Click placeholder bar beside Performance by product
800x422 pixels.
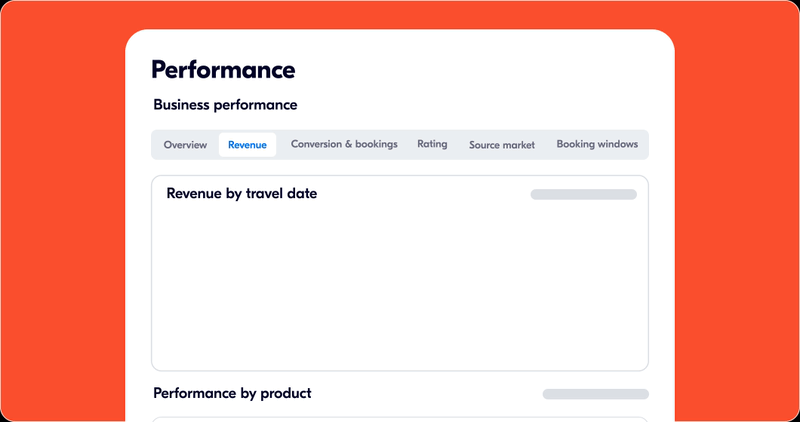(x=595, y=394)
